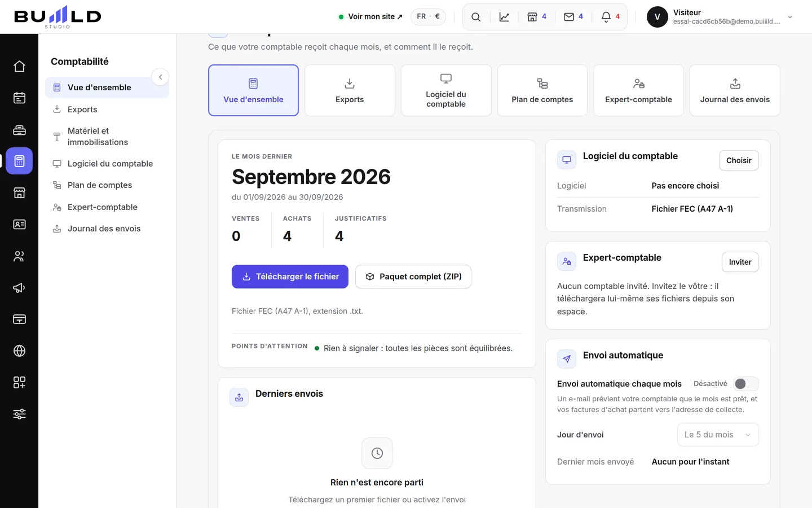
Task: Collapse the Comptabilité sidebar panel
Action: click(x=160, y=77)
